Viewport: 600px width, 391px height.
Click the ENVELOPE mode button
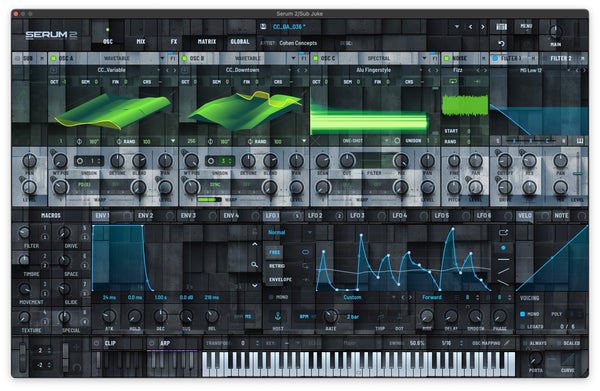pos(280,280)
